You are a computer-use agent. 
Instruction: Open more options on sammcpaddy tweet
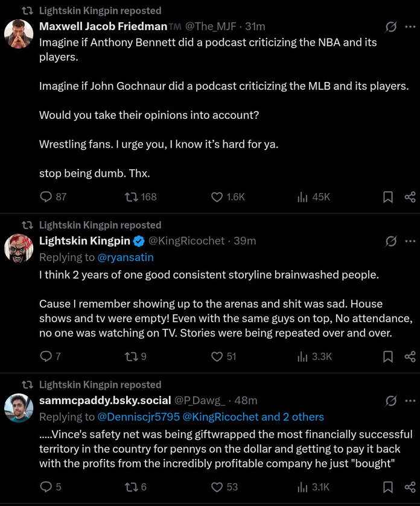coord(410,401)
